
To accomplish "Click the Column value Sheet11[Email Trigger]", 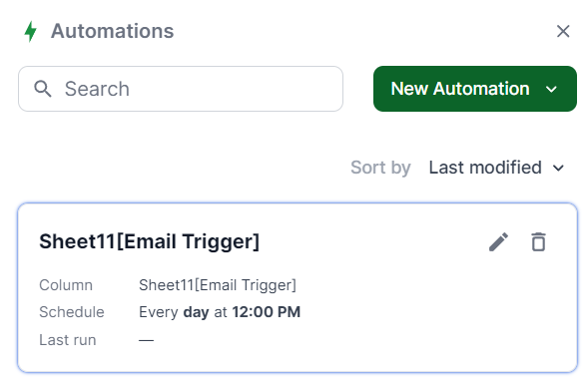I will tap(218, 285).
